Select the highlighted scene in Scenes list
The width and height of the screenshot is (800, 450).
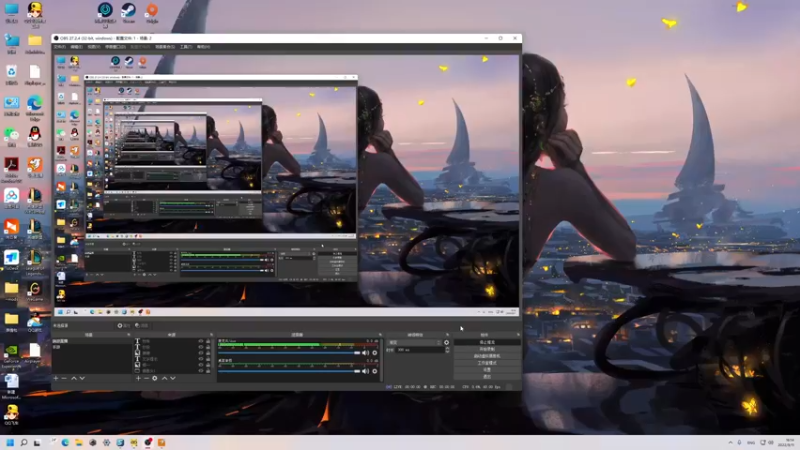tap(92, 341)
